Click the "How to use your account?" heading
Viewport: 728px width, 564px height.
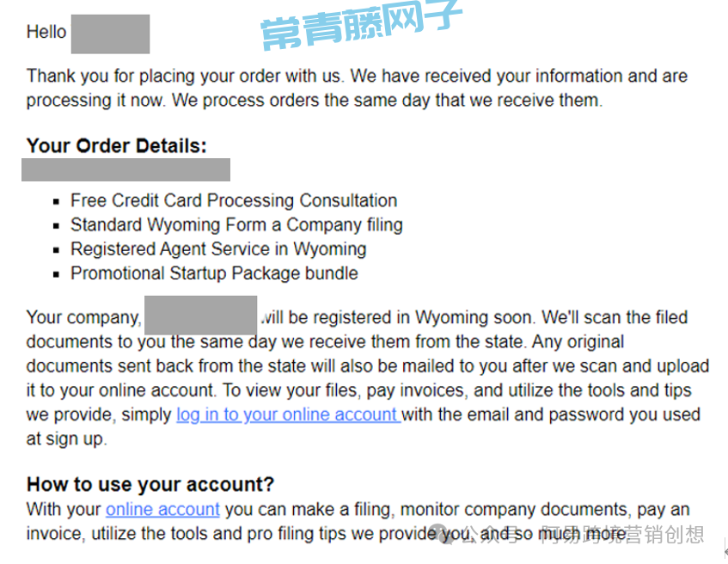point(150,484)
